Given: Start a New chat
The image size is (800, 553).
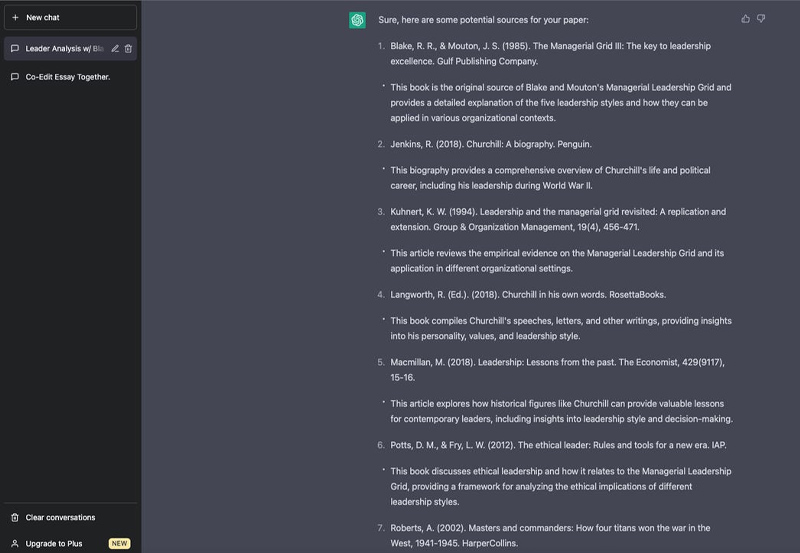Looking at the screenshot, I should point(70,17).
